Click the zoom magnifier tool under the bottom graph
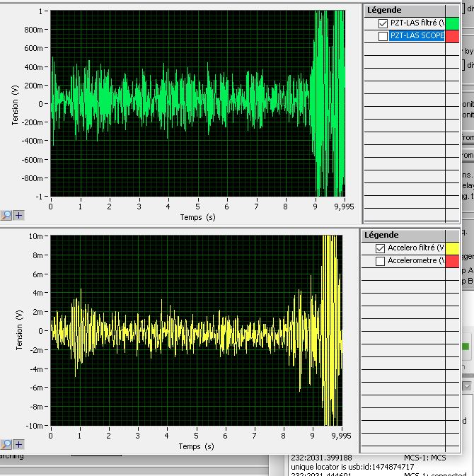The height and width of the screenshot is (476, 474). pyautogui.click(x=6, y=444)
